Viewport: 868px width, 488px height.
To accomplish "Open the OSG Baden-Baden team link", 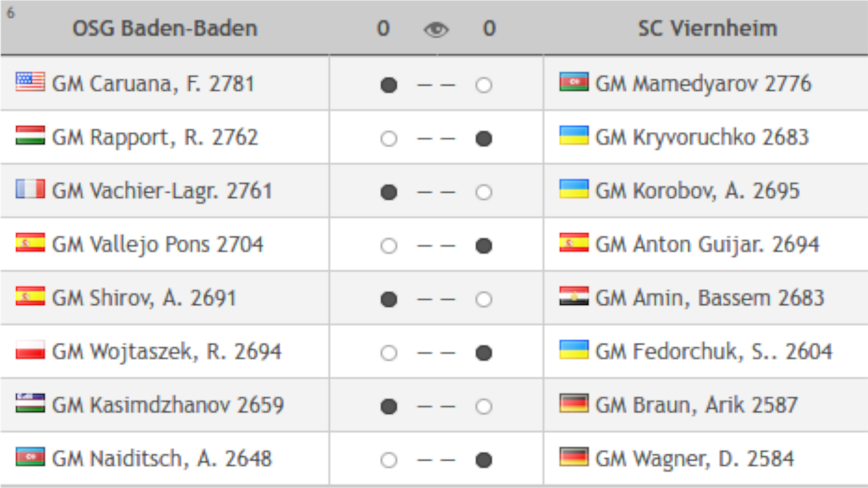I will click(x=165, y=28).
